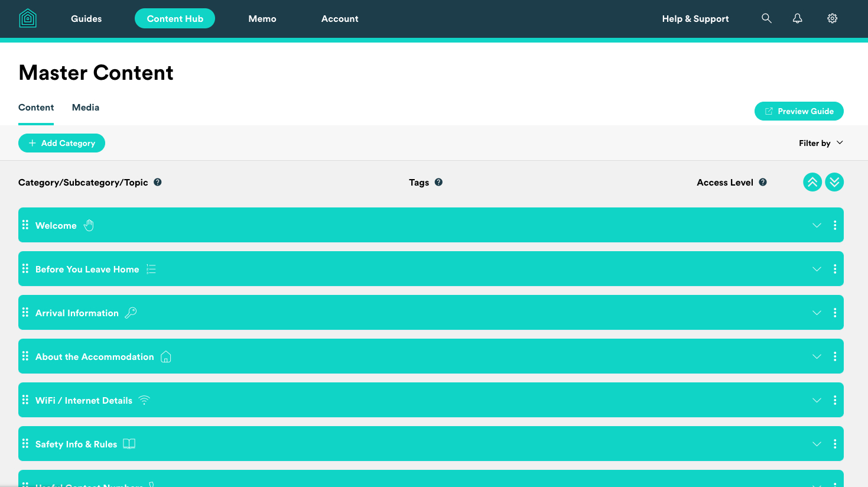868x487 pixels.
Task: Open the Filter by dropdown
Action: [821, 143]
